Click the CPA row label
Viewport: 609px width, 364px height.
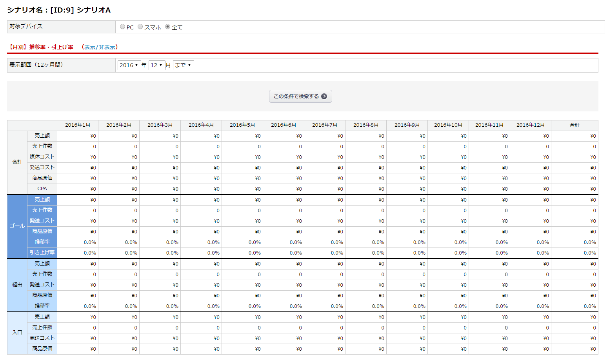coord(42,189)
